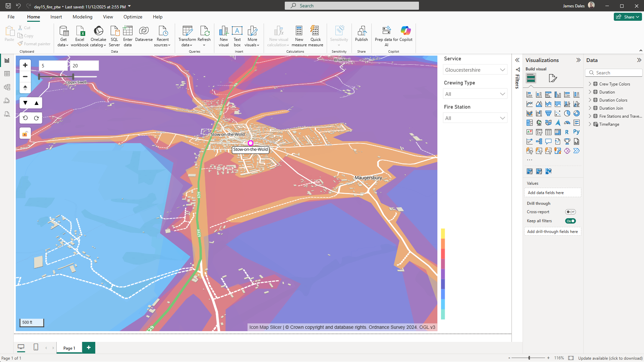Image resolution: width=644 pixels, height=362 pixels.
Task: Toggle Cross-report drill through switch
Action: 570,212
